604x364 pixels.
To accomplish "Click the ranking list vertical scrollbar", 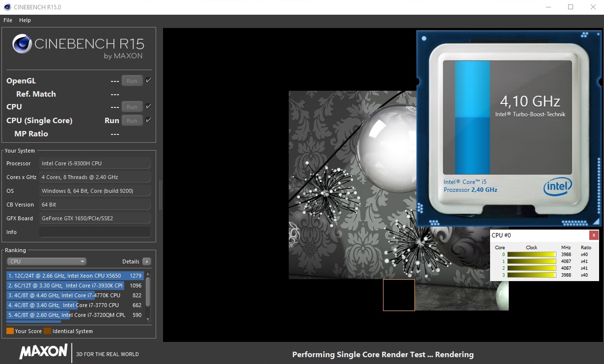I will 148,292.
